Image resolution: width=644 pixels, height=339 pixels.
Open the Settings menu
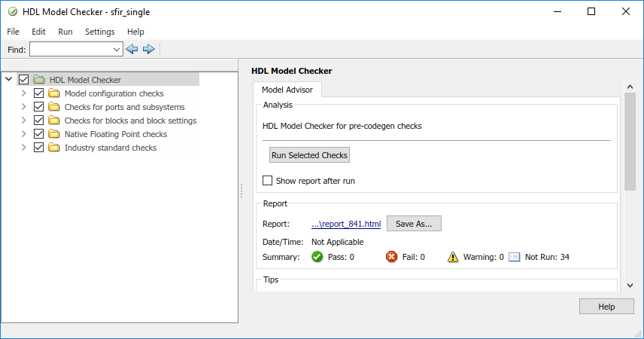tap(99, 32)
